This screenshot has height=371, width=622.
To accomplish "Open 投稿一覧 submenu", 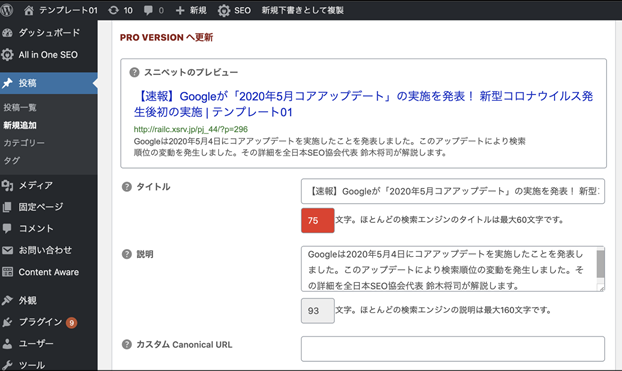I will tap(20, 108).
